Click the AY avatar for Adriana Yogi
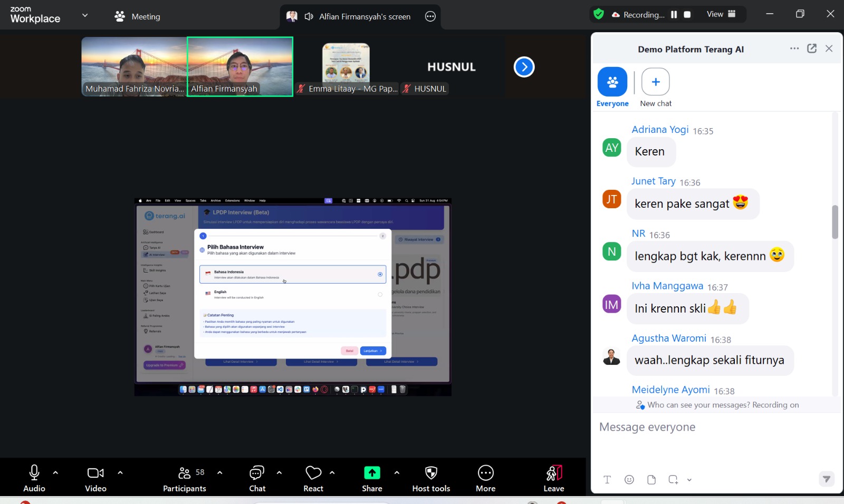 pyautogui.click(x=612, y=148)
